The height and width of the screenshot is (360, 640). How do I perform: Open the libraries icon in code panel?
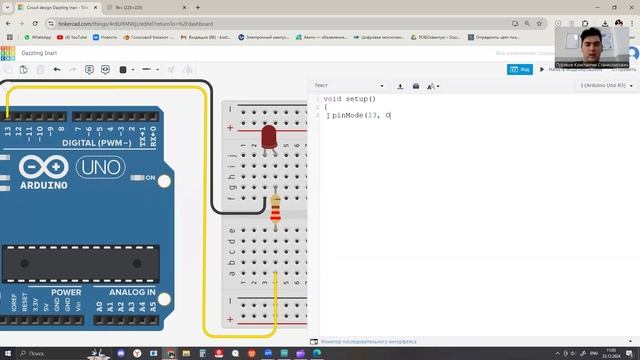pos(416,86)
